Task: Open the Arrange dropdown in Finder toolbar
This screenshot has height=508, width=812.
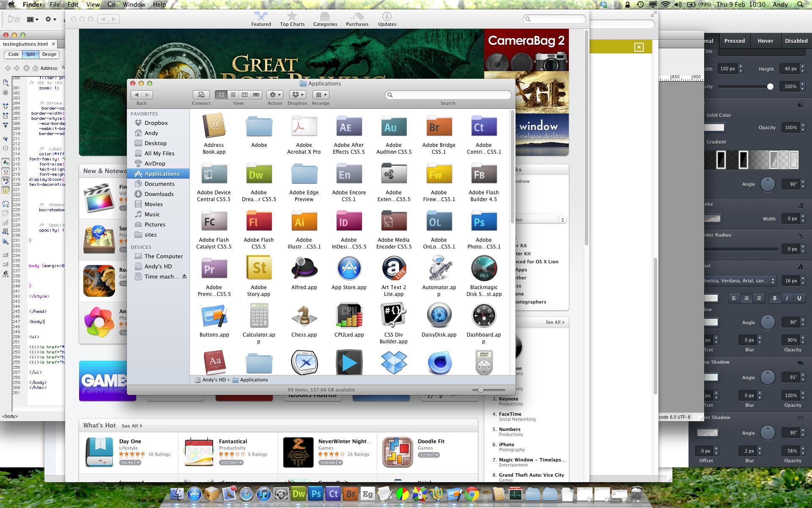Action: pyautogui.click(x=321, y=95)
